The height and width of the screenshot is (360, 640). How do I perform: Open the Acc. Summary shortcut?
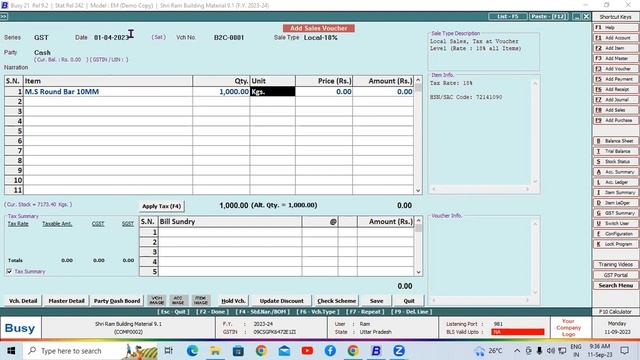coord(616,172)
